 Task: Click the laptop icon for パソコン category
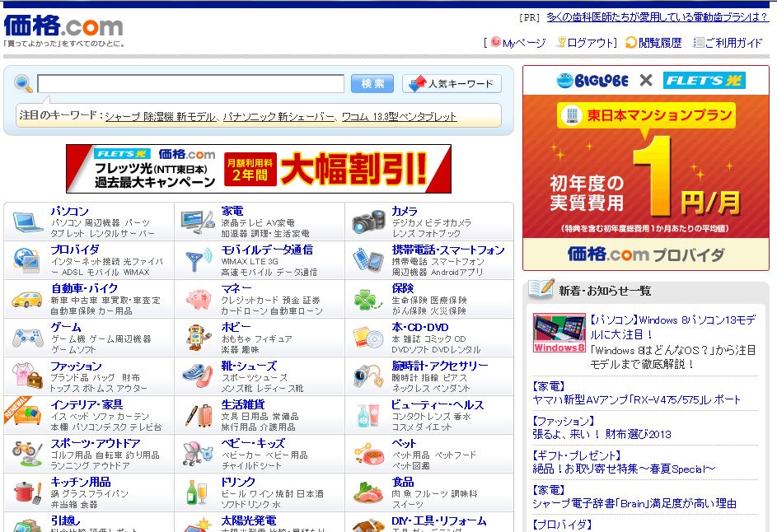coord(27,222)
